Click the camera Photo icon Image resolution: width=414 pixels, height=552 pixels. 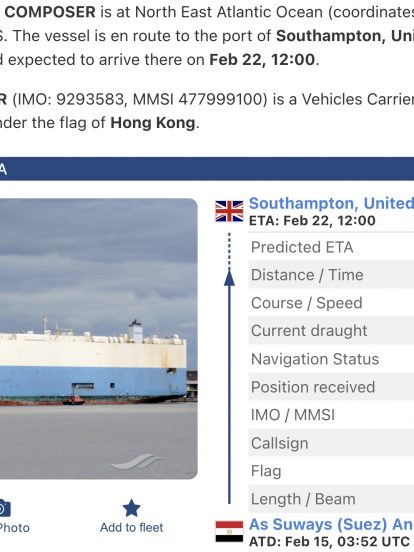(x=4, y=508)
